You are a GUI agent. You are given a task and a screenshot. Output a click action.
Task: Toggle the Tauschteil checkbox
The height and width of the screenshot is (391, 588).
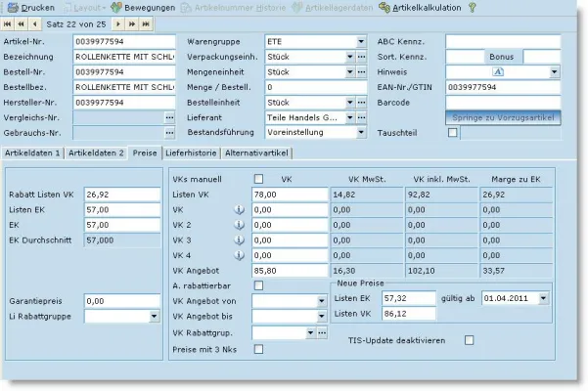tap(452, 133)
